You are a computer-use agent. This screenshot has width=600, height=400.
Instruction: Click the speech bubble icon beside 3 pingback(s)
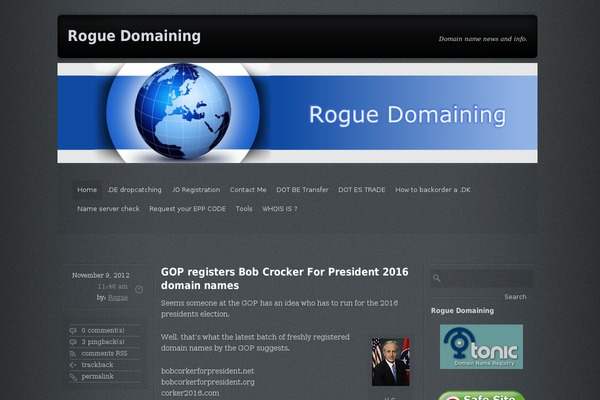(x=73, y=342)
